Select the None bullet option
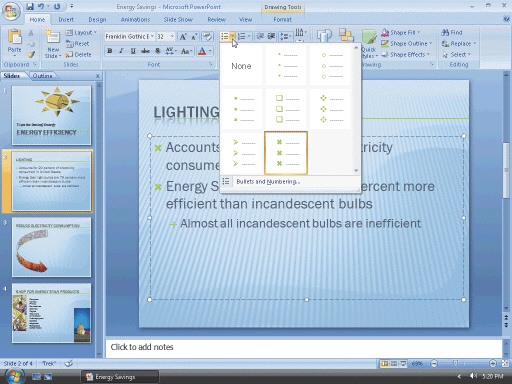This screenshot has width=512, height=384. coord(241,66)
